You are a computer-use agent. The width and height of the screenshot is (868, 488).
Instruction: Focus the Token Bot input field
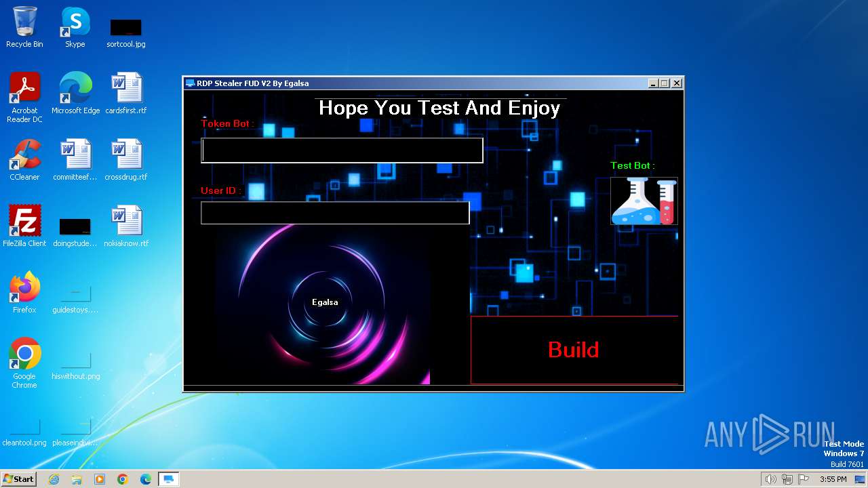pos(342,150)
